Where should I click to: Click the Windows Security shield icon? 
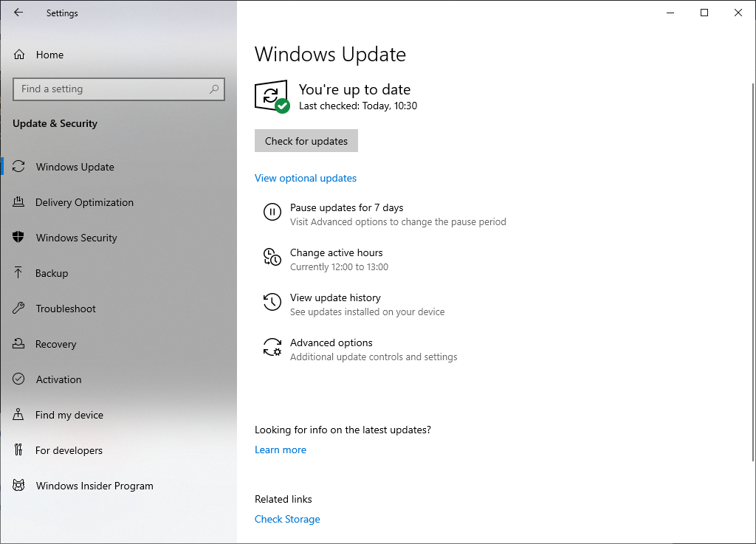(x=18, y=237)
